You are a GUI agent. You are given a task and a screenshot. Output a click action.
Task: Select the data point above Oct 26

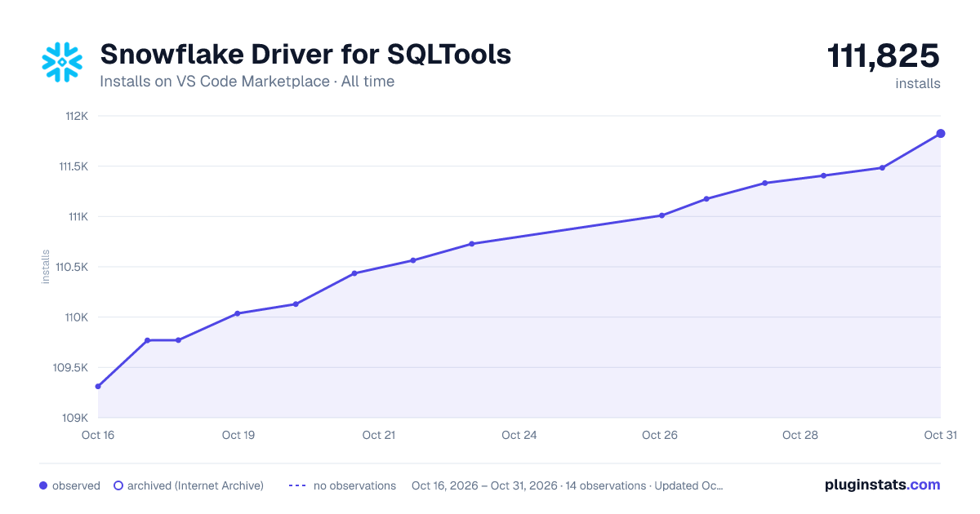point(661,215)
